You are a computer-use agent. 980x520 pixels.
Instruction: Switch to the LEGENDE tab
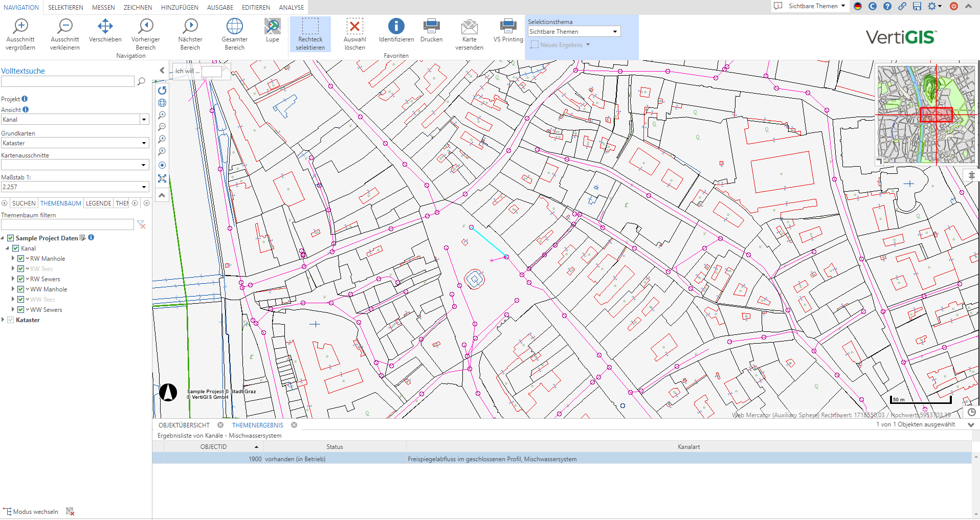pyautogui.click(x=98, y=204)
